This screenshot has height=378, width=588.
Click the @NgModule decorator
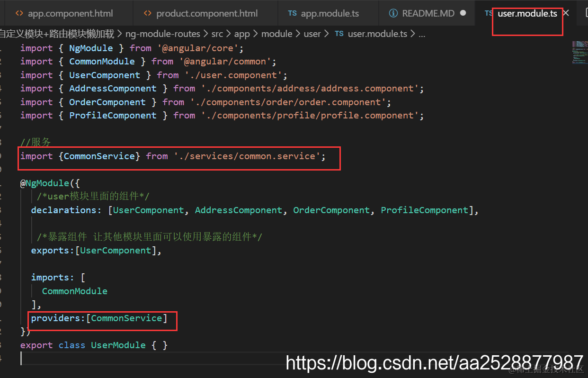click(x=45, y=183)
